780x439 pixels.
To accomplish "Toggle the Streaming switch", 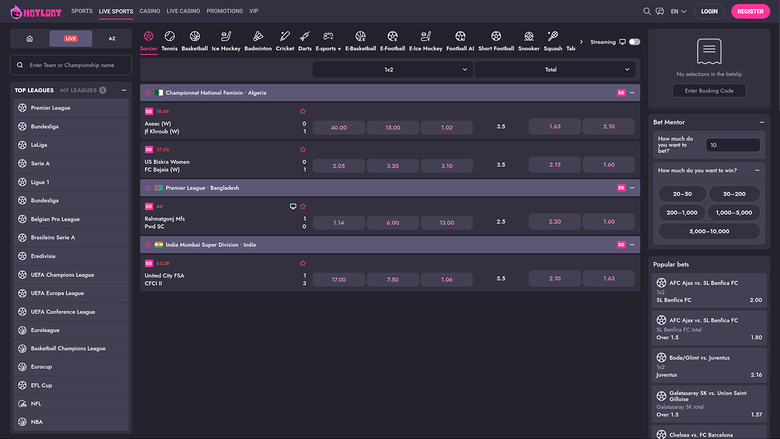I will 634,42.
